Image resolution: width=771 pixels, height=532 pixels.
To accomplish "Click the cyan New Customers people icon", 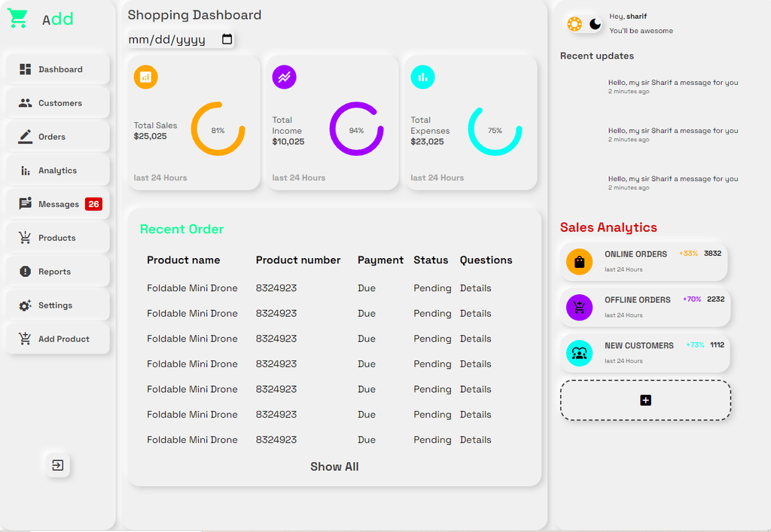I will coord(579,353).
